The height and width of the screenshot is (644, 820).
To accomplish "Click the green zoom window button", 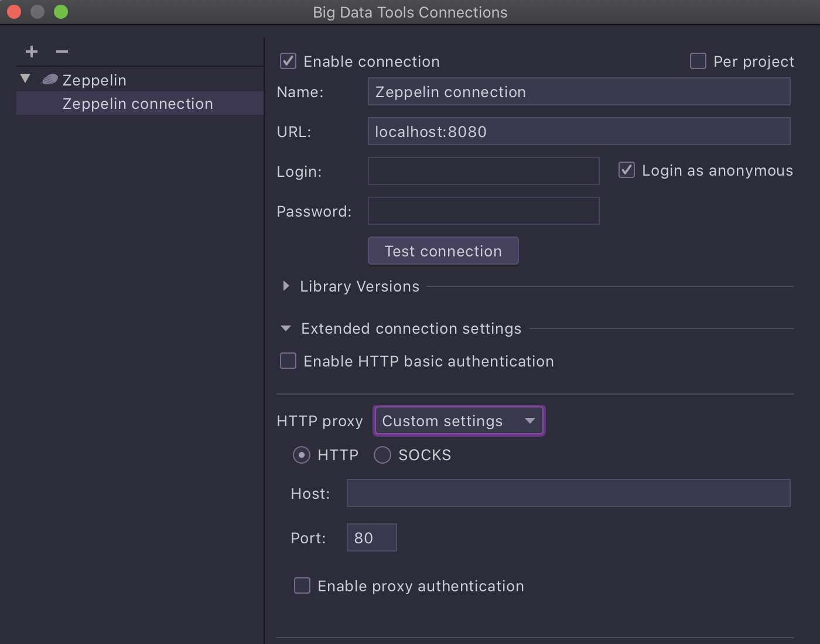I will (61, 12).
